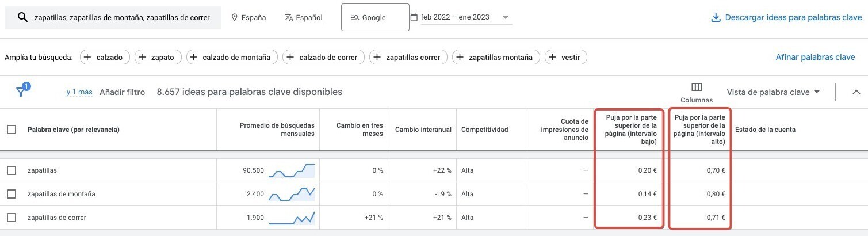This screenshot has height=236, width=868.
Task: Open the Columnas column settings icon
Action: 697,87
